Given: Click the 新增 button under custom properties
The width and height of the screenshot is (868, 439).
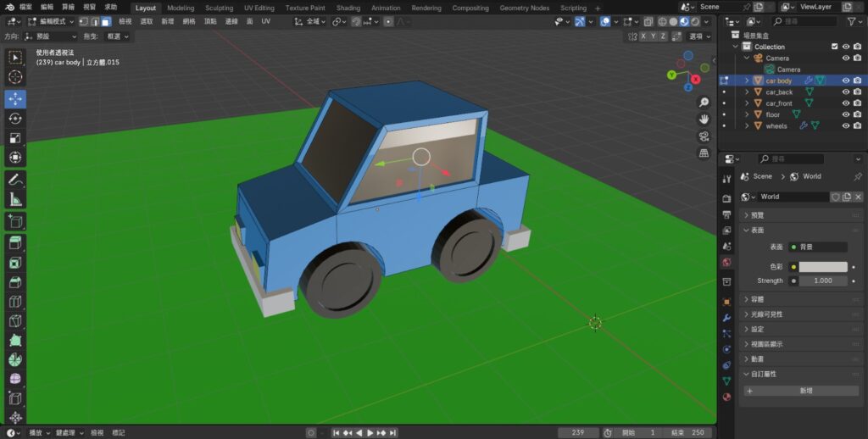Looking at the screenshot, I should point(801,391).
